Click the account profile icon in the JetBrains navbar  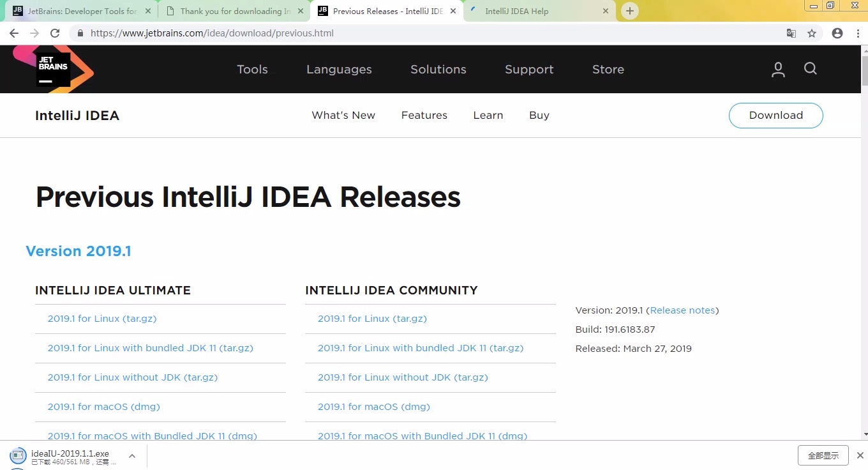(x=777, y=69)
